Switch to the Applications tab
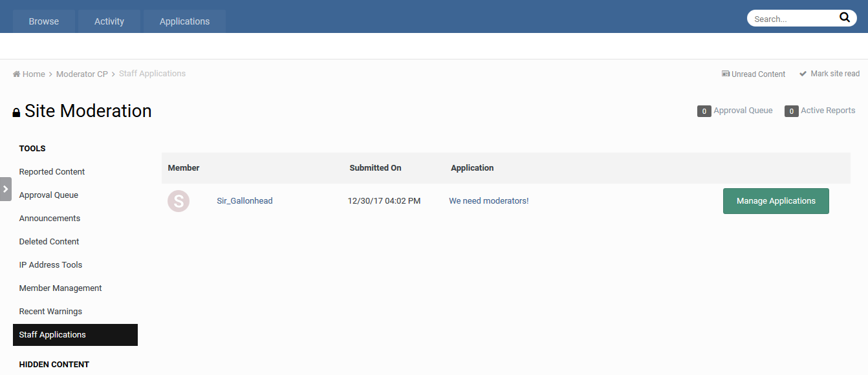 [184, 21]
